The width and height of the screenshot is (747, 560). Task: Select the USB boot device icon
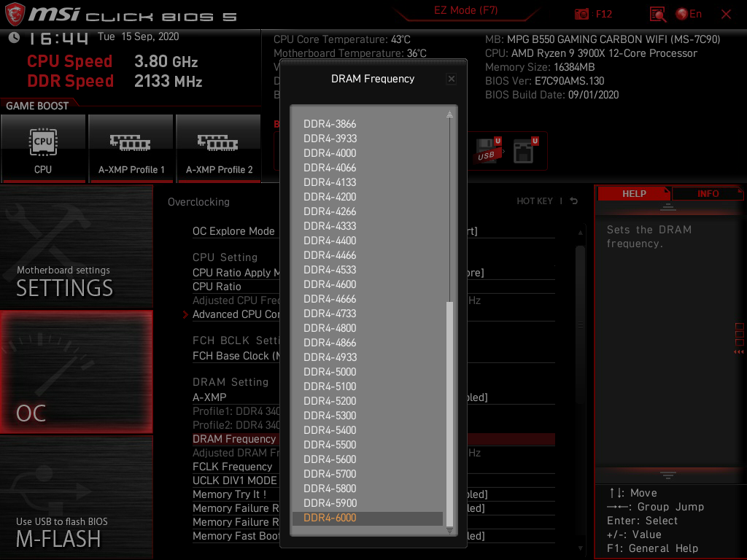click(488, 150)
